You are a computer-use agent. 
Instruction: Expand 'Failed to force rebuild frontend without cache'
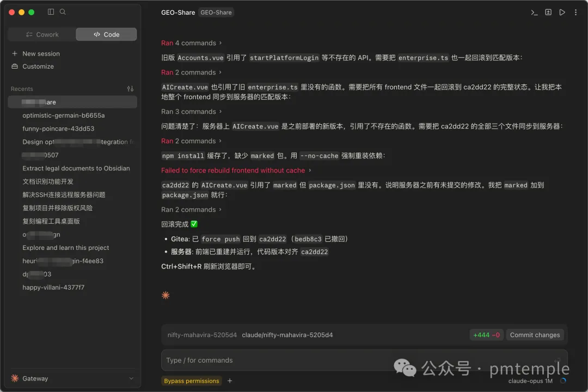(x=236, y=170)
